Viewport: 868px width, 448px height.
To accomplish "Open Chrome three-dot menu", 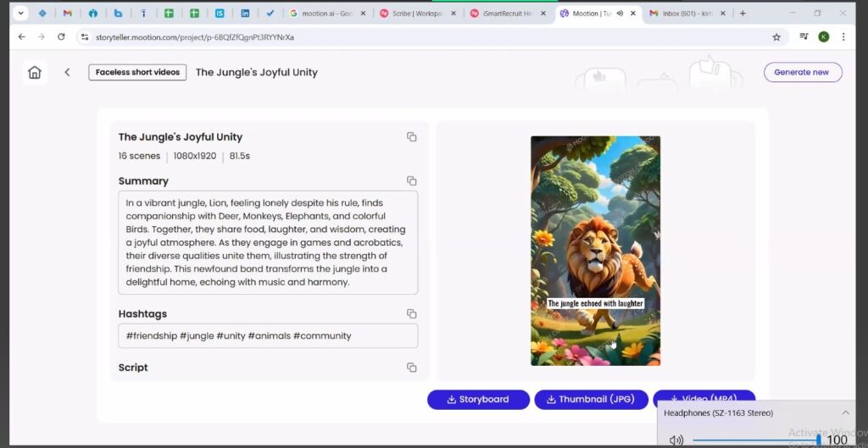I will pyautogui.click(x=843, y=37).
